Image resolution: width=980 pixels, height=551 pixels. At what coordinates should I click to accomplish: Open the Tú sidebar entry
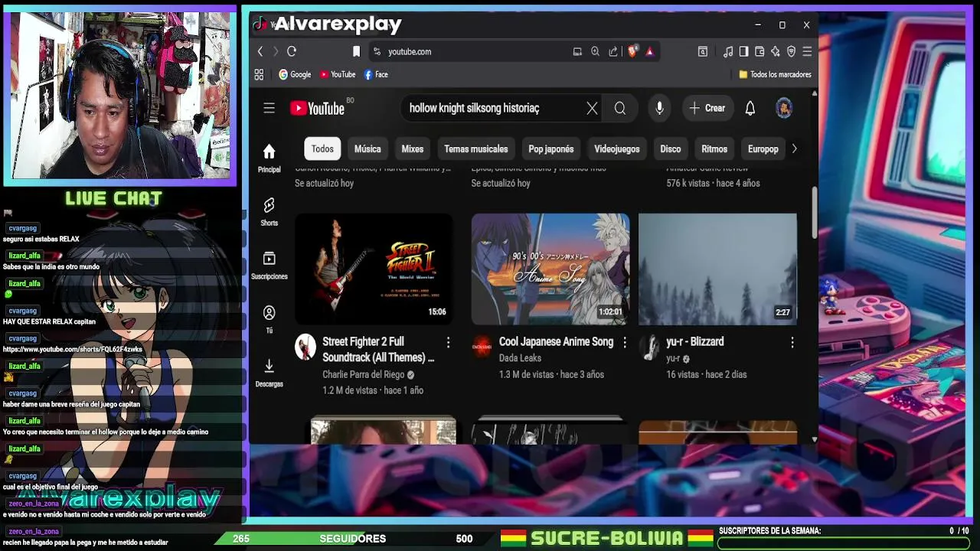point(269,319)
